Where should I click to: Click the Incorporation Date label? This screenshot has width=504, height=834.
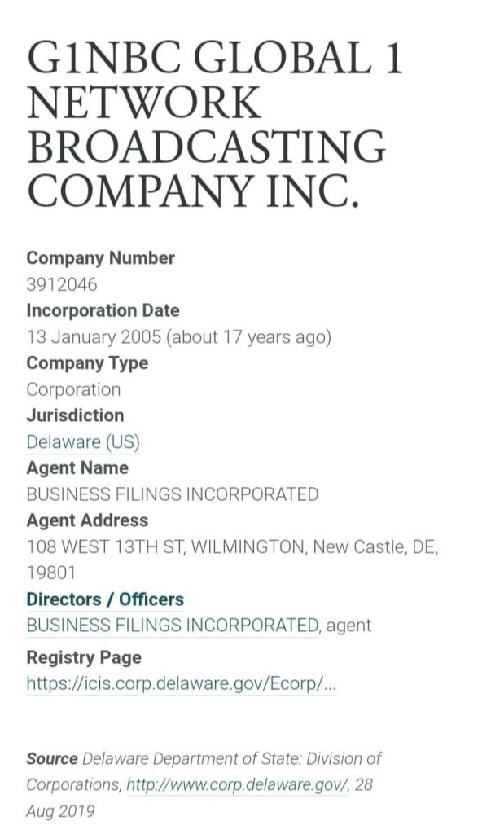103,310
